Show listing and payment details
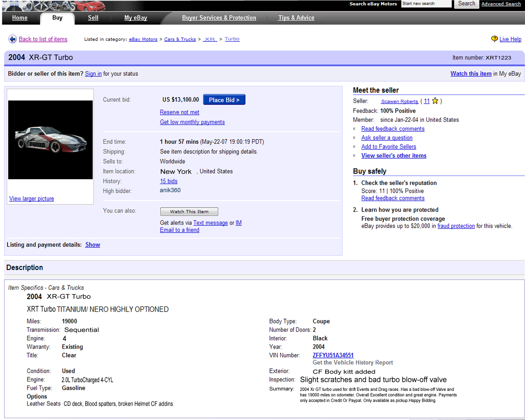525x420 pixels. tap(93, 245)
